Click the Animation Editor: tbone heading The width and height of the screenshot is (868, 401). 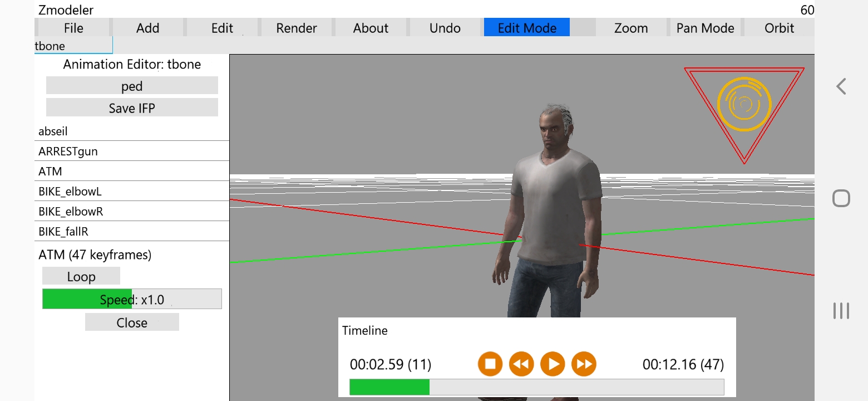pyautogui.click(x=132, y=64)
